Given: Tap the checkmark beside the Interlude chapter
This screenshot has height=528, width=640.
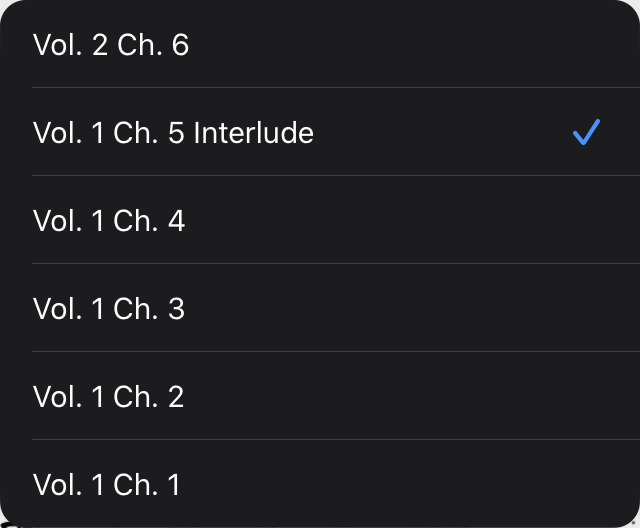Looking at the screenshot, I should 586,132.
